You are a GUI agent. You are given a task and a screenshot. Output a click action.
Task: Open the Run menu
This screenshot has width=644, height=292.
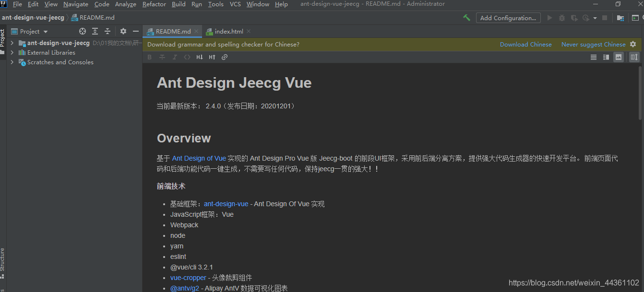coord(197,4)
